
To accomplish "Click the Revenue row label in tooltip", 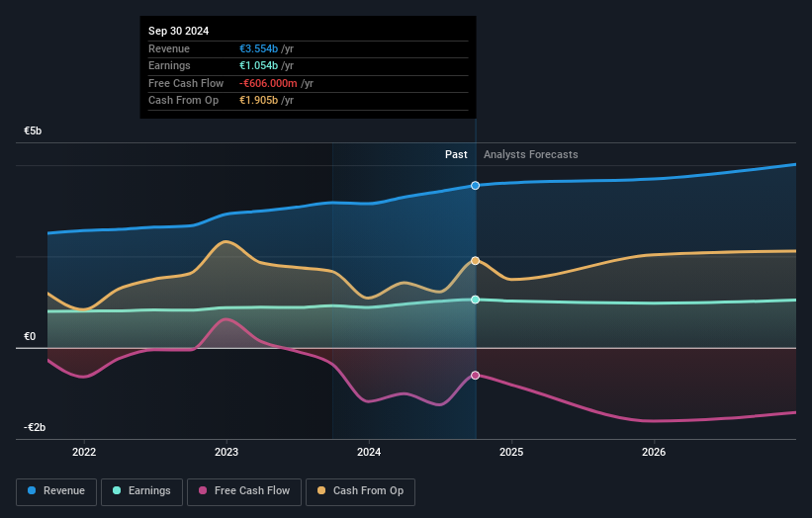I will (x=169, y=48).
